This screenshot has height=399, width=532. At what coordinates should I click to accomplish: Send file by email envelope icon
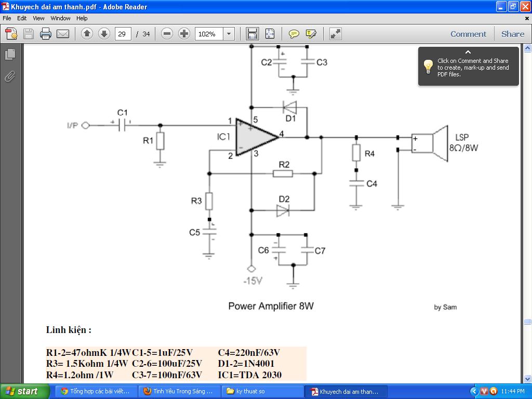pos(63,34)
